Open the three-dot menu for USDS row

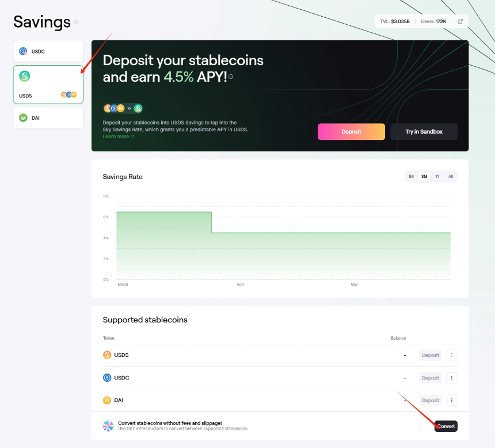(452, 355)
